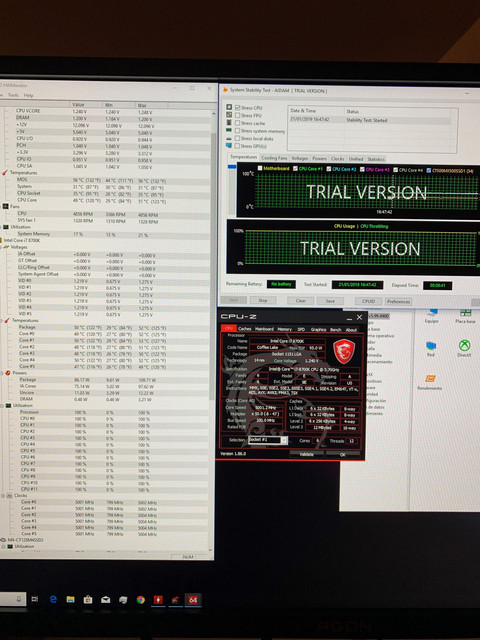The height and width of the screenshot is (640, 480).
Task: Click the RAM icon beside Stress system memory
Action: point(229,130)
